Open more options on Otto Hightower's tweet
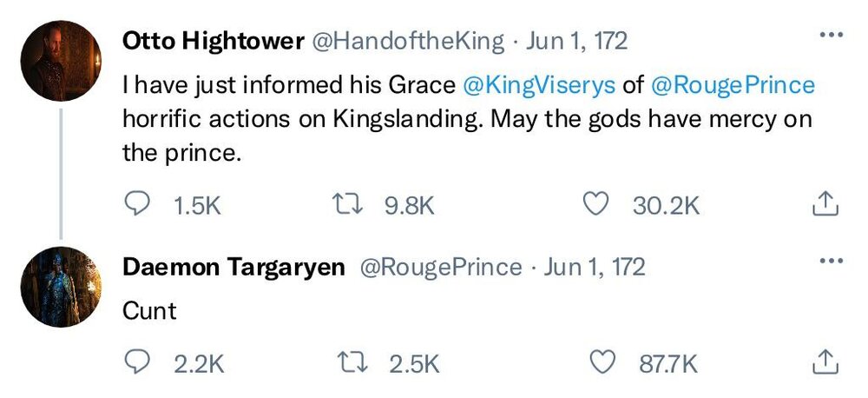 click(x=831, y=36)
